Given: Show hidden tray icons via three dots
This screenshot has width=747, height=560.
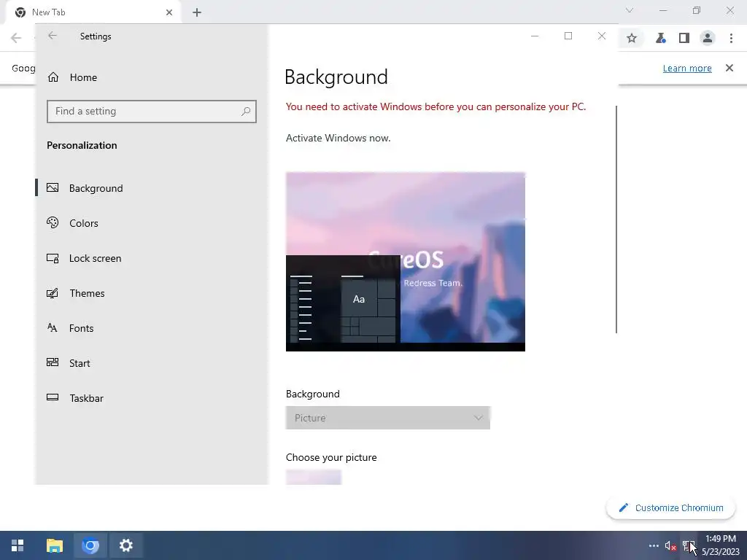Looking at the screenshot, I should pyautogui.click(x=654, y=545).
